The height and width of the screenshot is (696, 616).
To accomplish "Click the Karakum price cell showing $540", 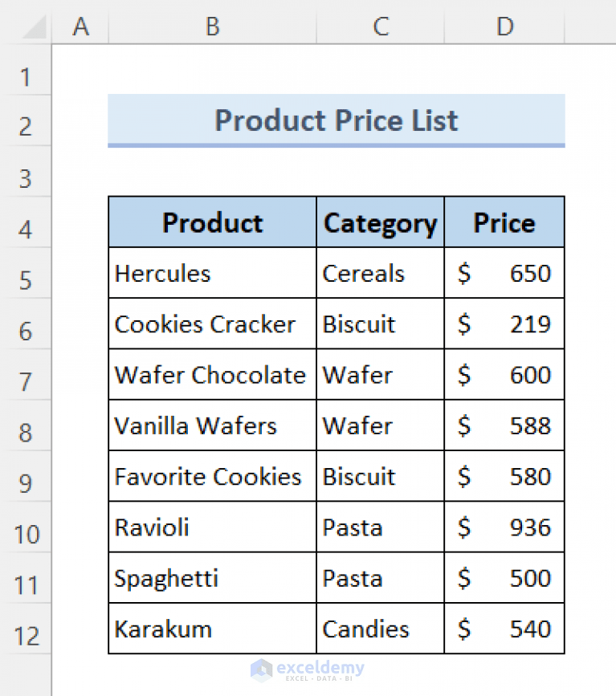I will (x=504, y=629).
